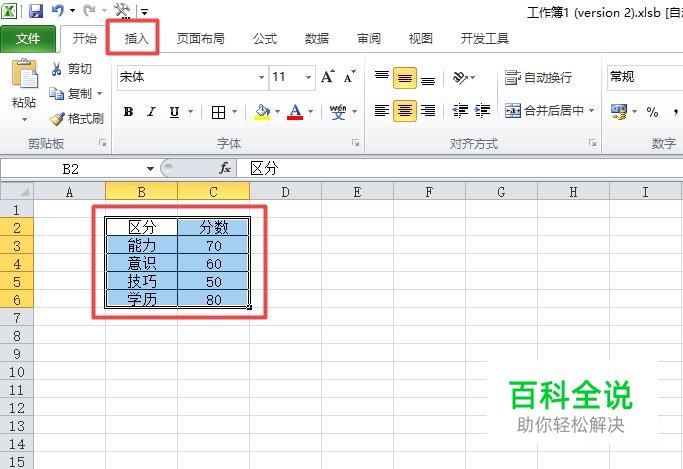Expand the borders dropdown arrow
683x469 pixels.
coord(234,112)
